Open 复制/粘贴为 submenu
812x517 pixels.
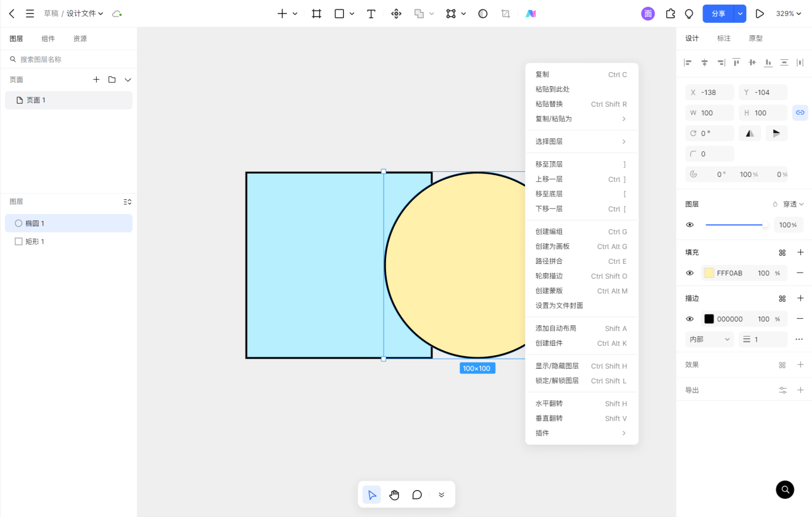click(581, 119)
